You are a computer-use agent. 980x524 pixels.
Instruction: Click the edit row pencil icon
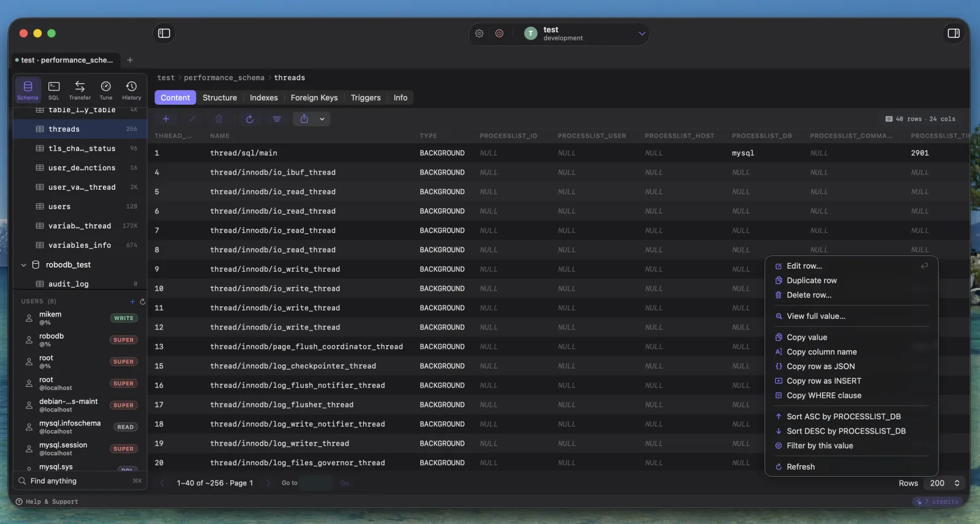tap(192, 119)
